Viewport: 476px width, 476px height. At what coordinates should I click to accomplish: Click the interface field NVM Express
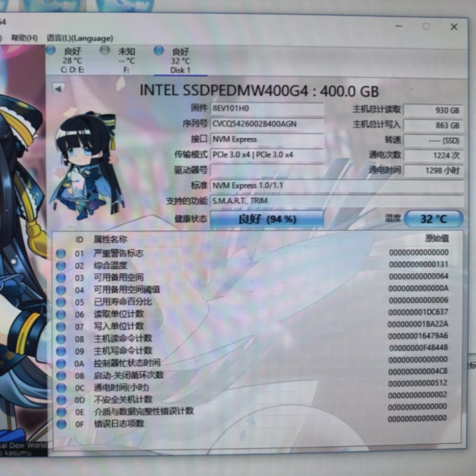pos(267,139)
